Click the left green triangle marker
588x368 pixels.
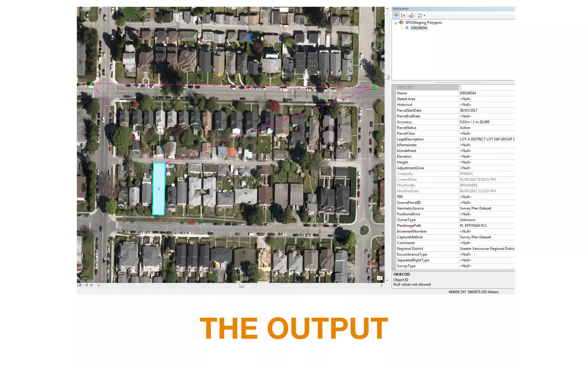pyautogui.click(x=91, y=84)
